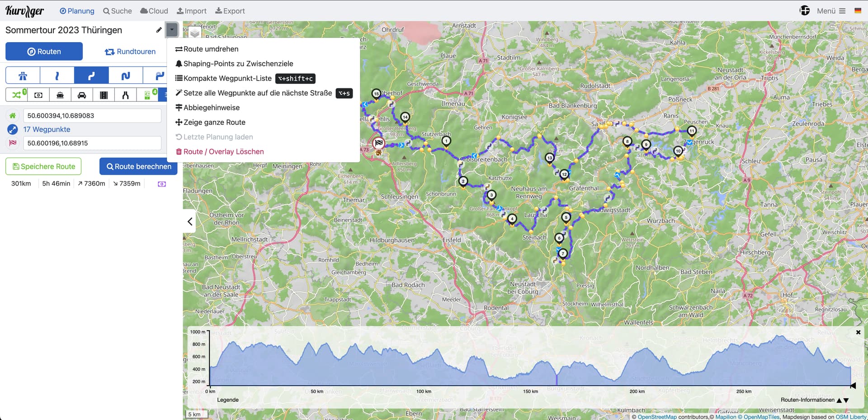Toggle avoid ferries option
The image size is (868, 420).
click(x=60, y=95)
